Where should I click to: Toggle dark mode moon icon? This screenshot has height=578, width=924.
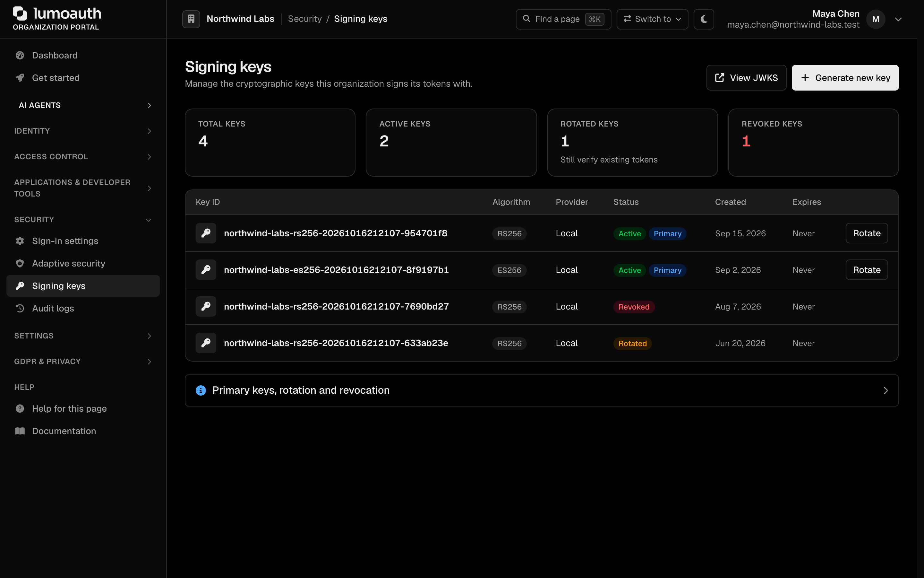click(704, 19)
